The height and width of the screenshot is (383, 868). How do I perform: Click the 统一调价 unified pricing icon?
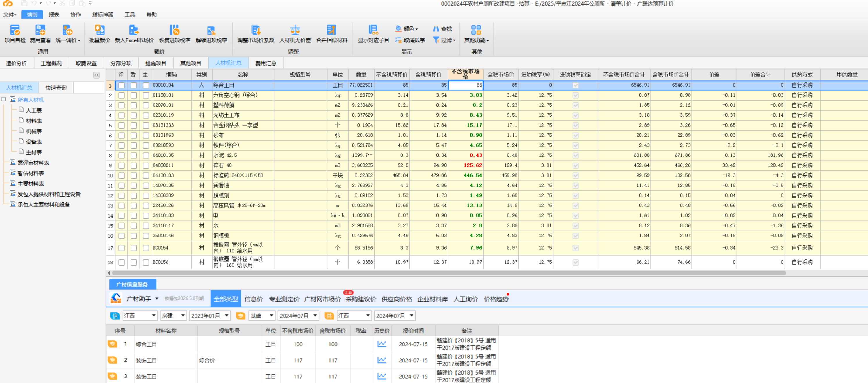67,30
